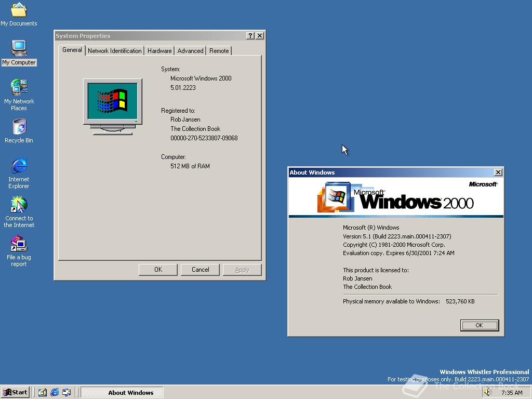Click the 'Microsoft (R) Windows' line

pos(371,228)
